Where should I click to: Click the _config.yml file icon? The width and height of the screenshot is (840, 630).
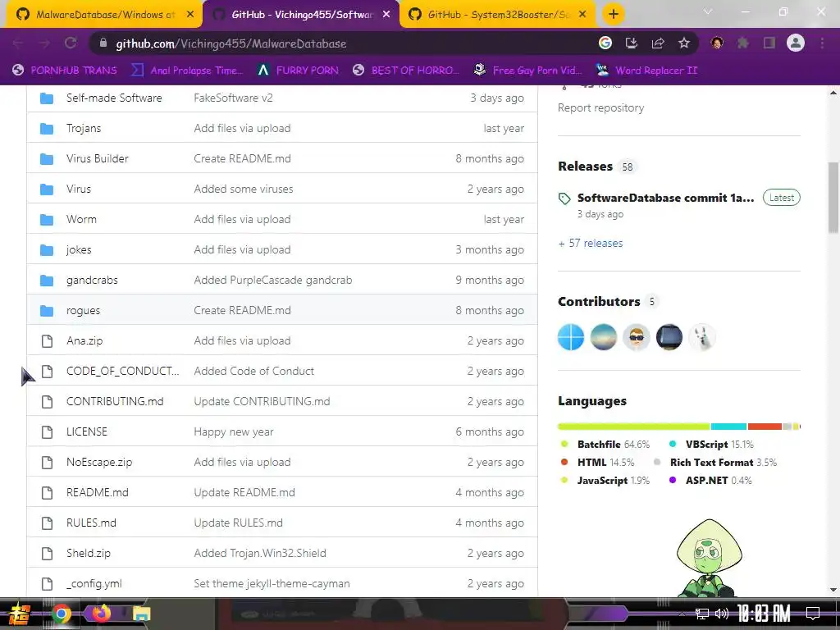[x=47, y=584]
